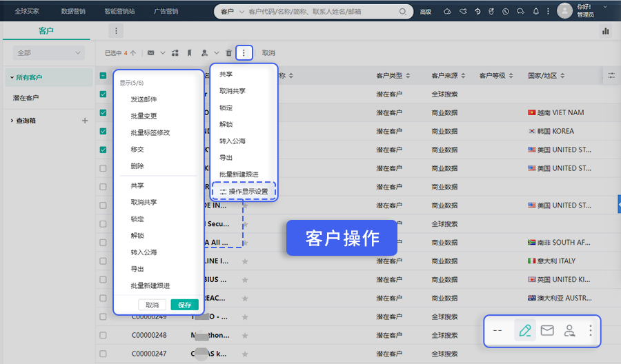
Task: Open top bar vertical dots menu
Action: click(548, 12)
